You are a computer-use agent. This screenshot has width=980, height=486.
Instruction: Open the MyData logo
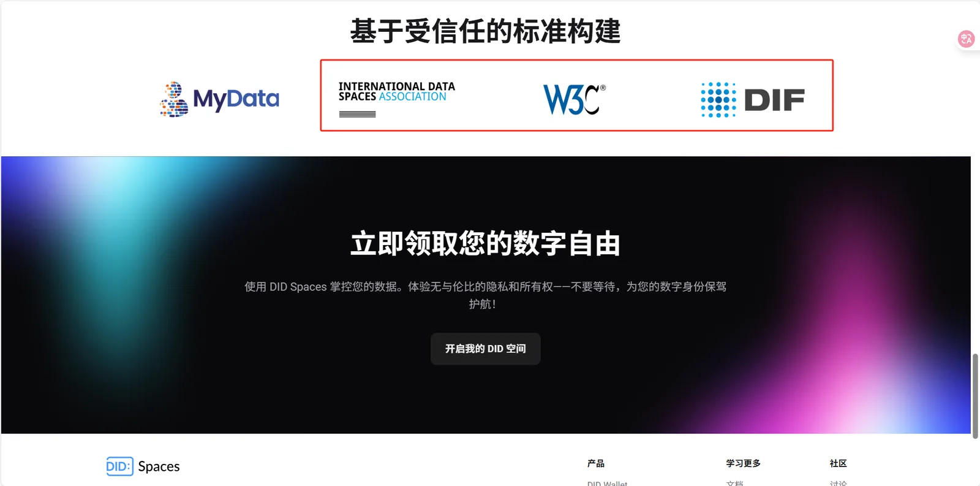219,99
